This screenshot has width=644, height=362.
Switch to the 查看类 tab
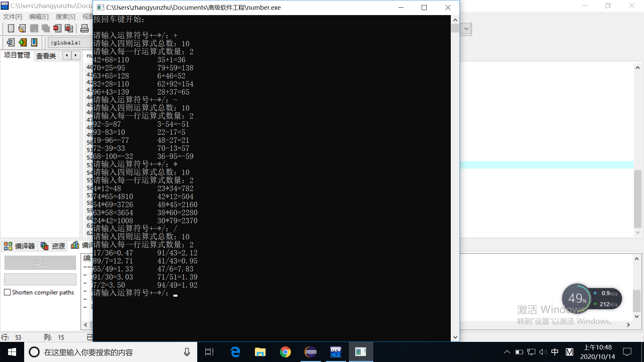coord(46,56)
